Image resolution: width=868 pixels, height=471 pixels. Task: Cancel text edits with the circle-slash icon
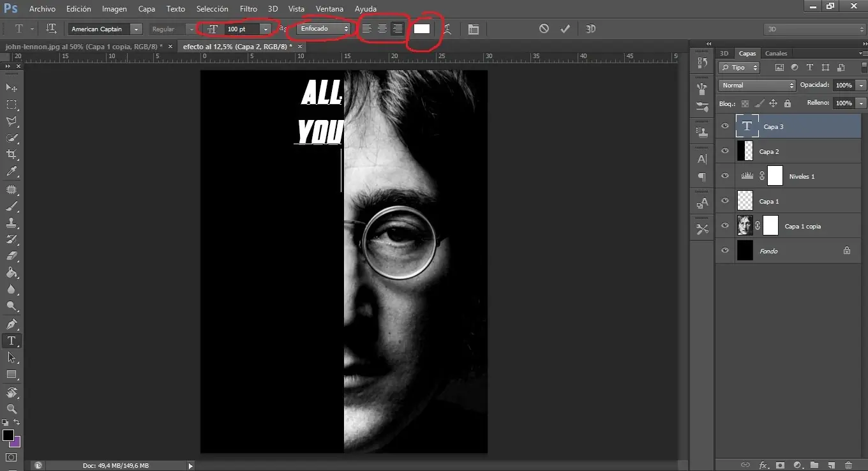point(544,29)
